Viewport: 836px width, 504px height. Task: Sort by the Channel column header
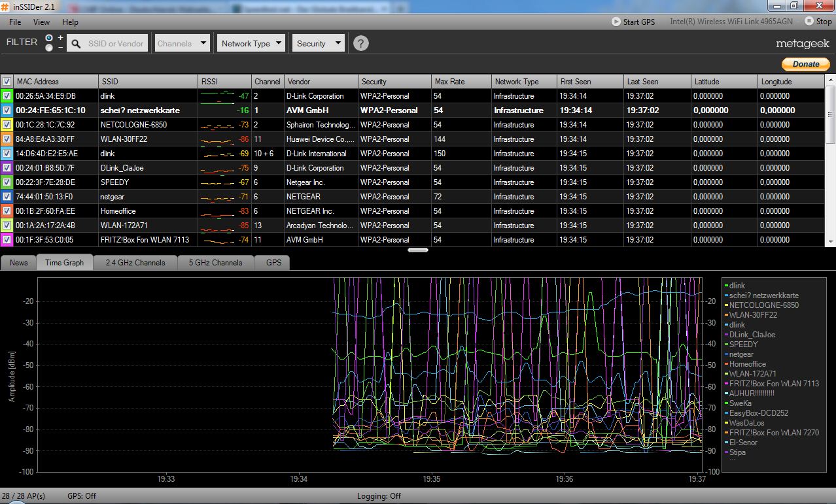(268, 82)
